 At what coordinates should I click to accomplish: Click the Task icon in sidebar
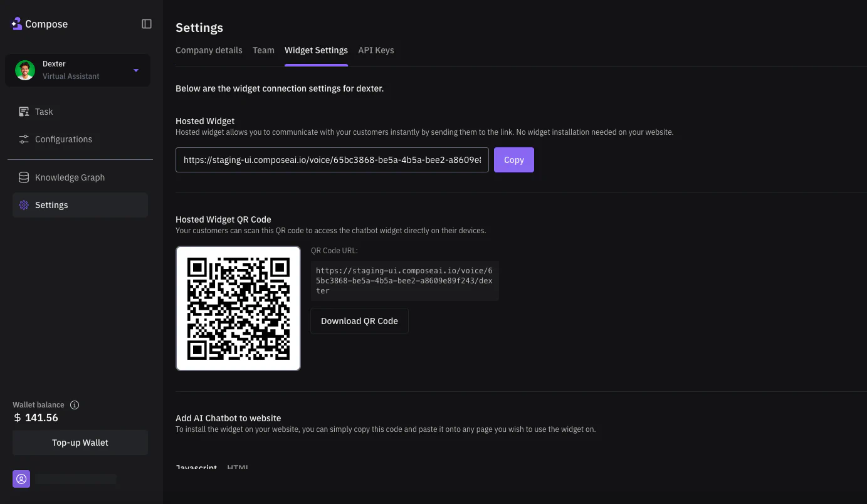point(24,112)
